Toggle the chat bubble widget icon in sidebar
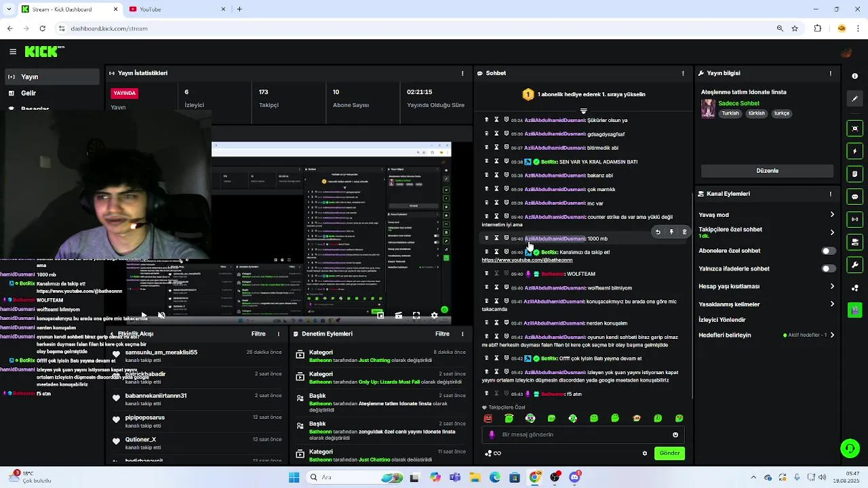868x488 pixels. click(x=854, y=197)
